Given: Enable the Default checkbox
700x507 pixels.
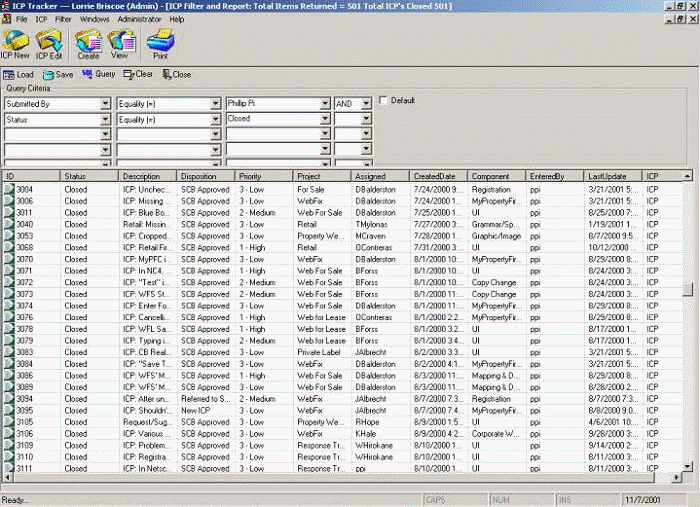Looking at the screenshot, I should click(383, 101).
